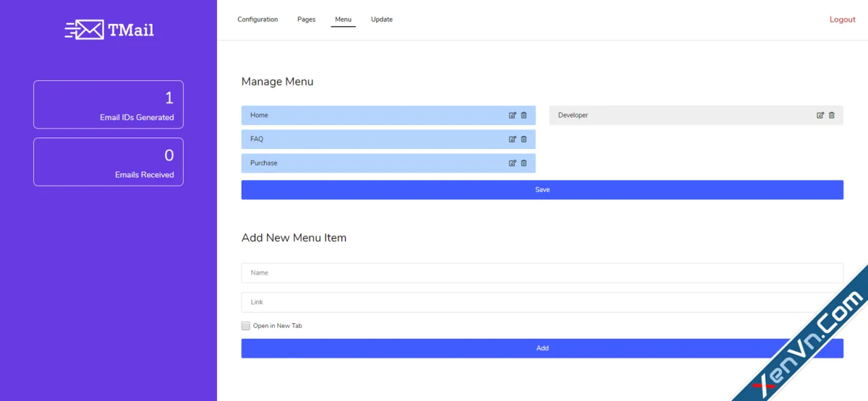868x401 pixels.
Task: Delete the FAQ menu item
Action: [x=524, y=139]
